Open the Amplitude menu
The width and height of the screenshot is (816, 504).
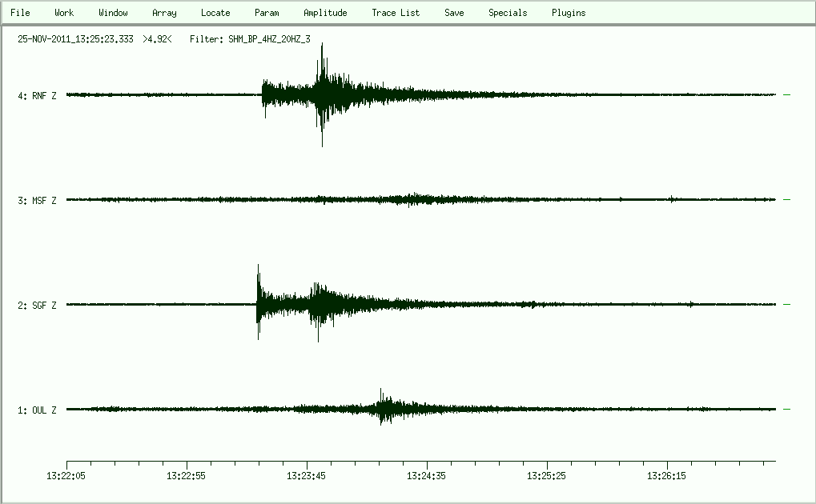(x=325, y=13)
